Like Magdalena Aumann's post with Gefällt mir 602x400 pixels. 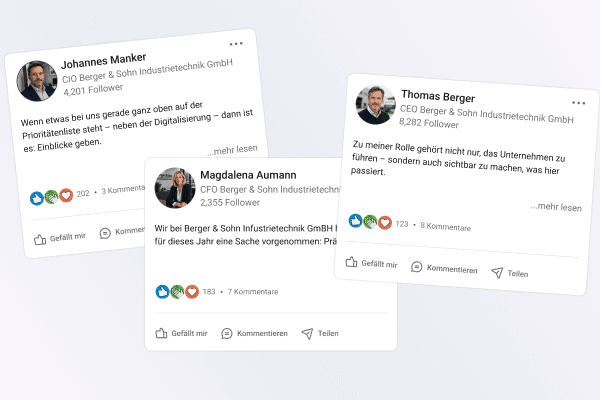click(x=181, y=333)
